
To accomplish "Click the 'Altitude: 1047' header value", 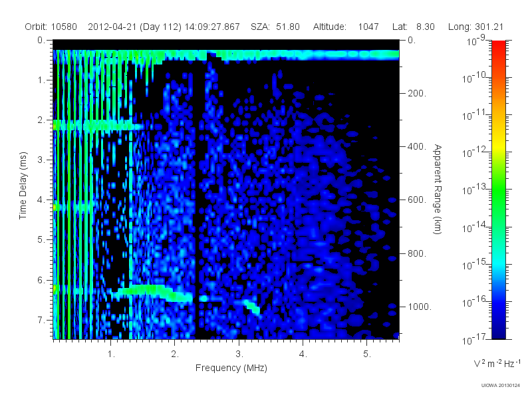I will coord(346,27).
